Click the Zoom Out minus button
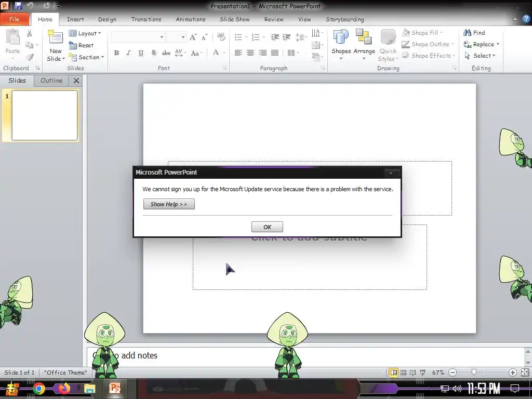 coord(453,373)
